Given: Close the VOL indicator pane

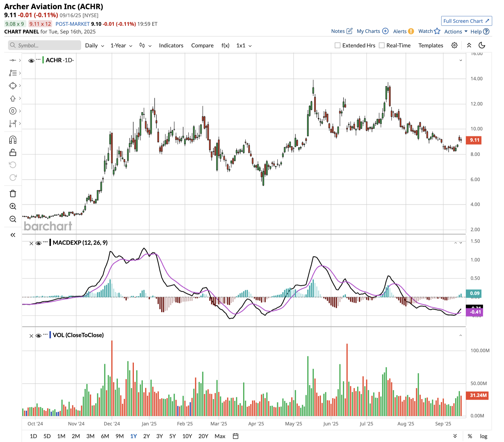Looking at the screenshot, I should coord(31,336).
